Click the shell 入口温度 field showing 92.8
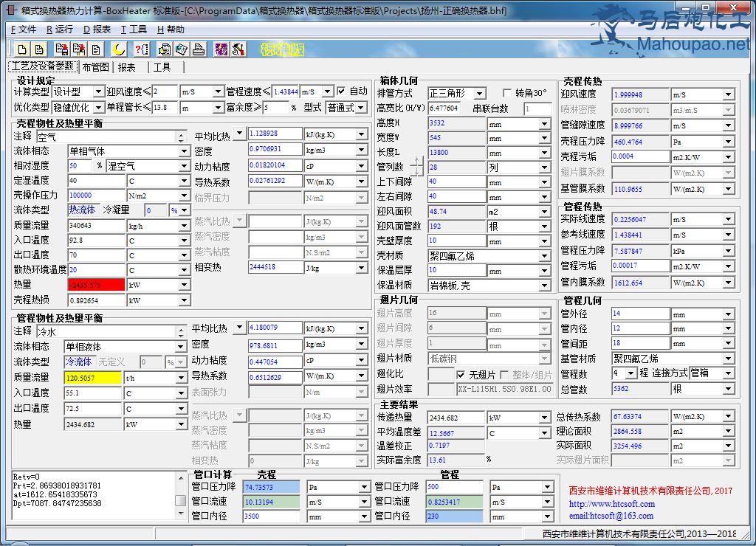Screen dimensions: 756x546 97,240
